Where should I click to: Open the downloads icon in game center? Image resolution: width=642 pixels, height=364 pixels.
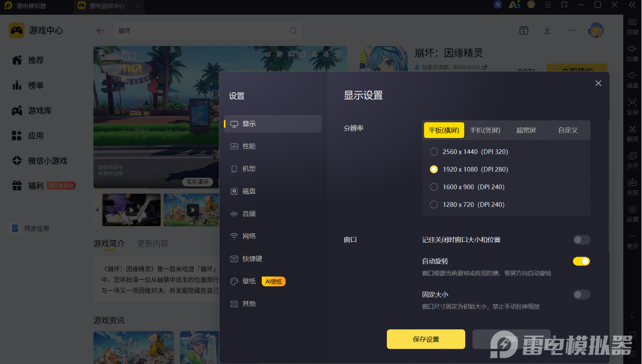pyautogui.click(x=547, y=30)
